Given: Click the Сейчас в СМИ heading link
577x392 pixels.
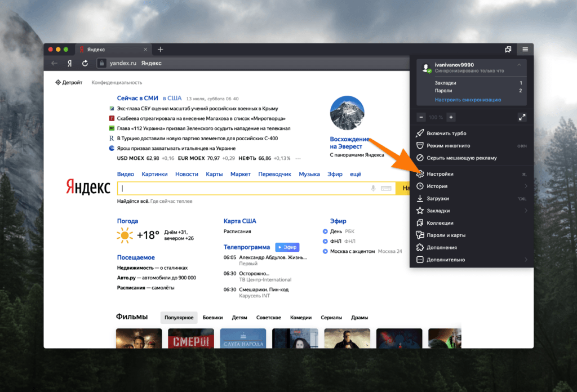Looking at the screenshot, I should click(x=137, y=98).
